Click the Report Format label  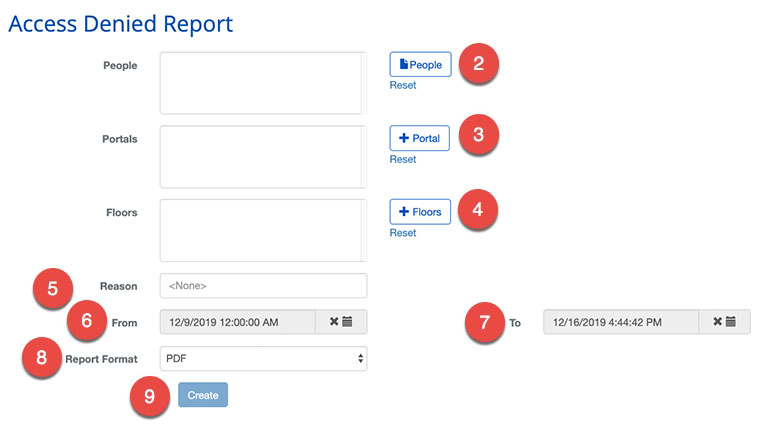(x=102, y=359)
